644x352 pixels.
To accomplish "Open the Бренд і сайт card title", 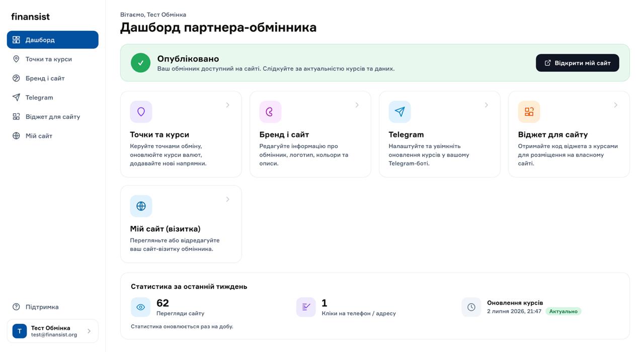I will [284, 134].
